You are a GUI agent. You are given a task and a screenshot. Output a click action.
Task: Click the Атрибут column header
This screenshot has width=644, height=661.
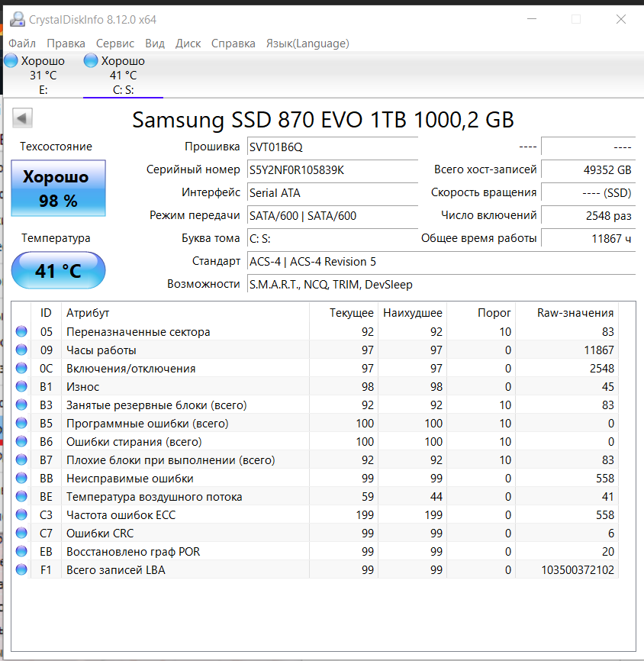[x=88, y=313]
